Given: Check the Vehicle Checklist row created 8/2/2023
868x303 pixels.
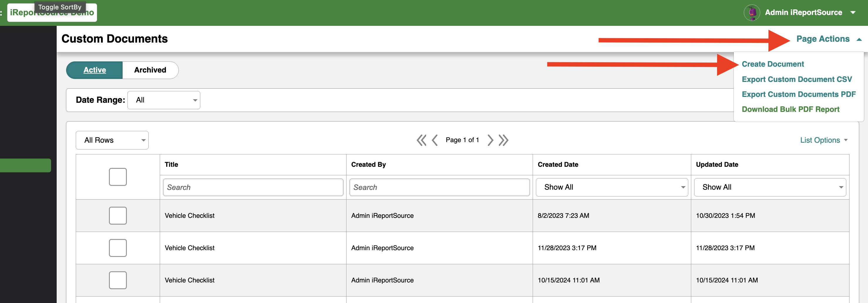Looking at the screenshot, I should pos(117,216).
